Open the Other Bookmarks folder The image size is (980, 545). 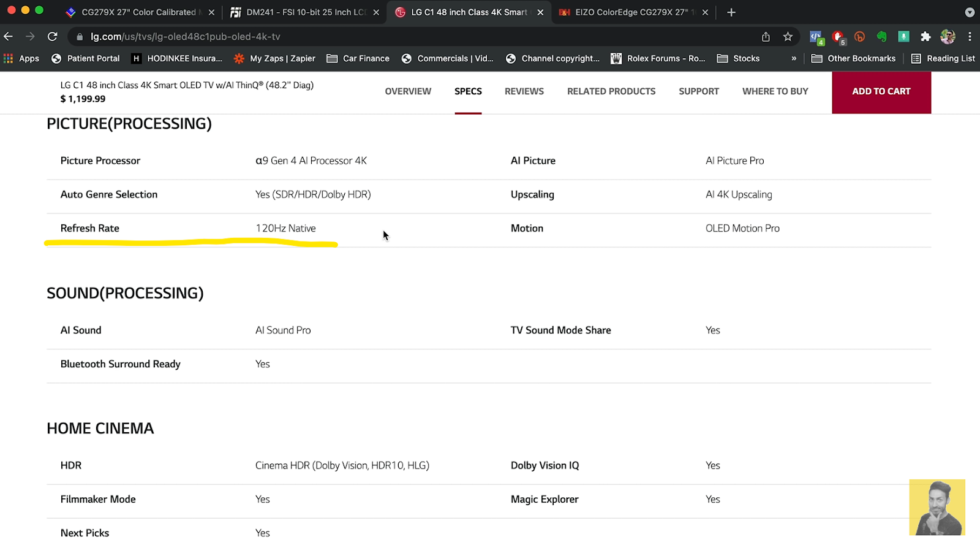click(853, 58)
